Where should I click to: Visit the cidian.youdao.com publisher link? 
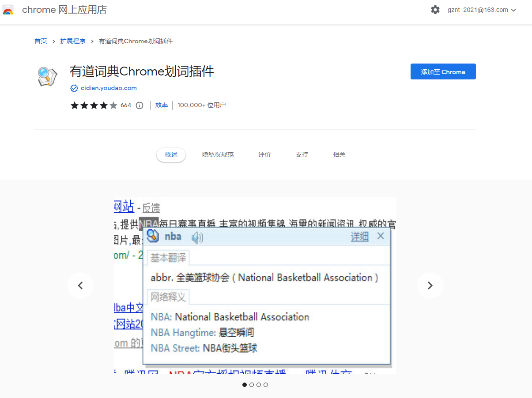pyautogui.click(x=109, y=88)
